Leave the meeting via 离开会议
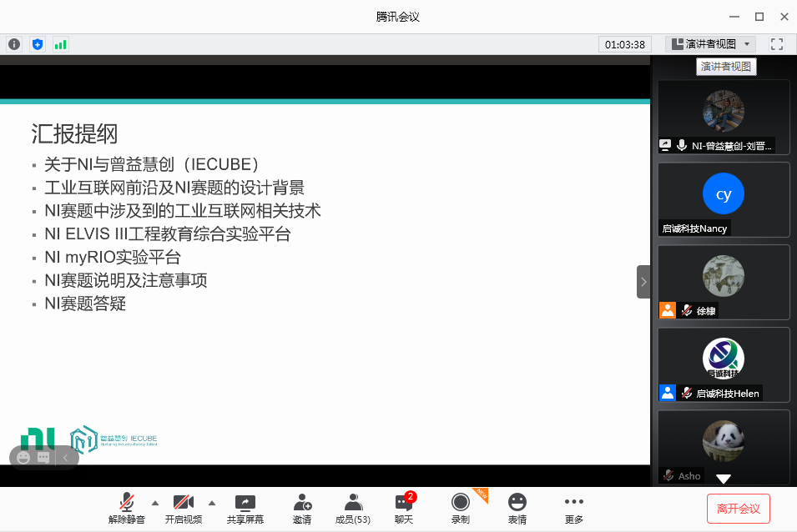Image resolution: width=797 pixels, height=532 pixels. [738, 509]
